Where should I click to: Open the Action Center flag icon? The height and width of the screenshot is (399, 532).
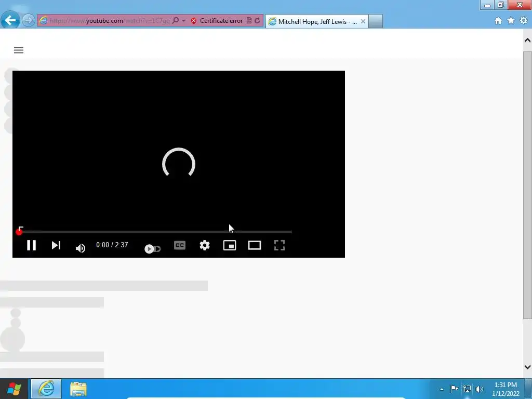[x=454, y=389]
